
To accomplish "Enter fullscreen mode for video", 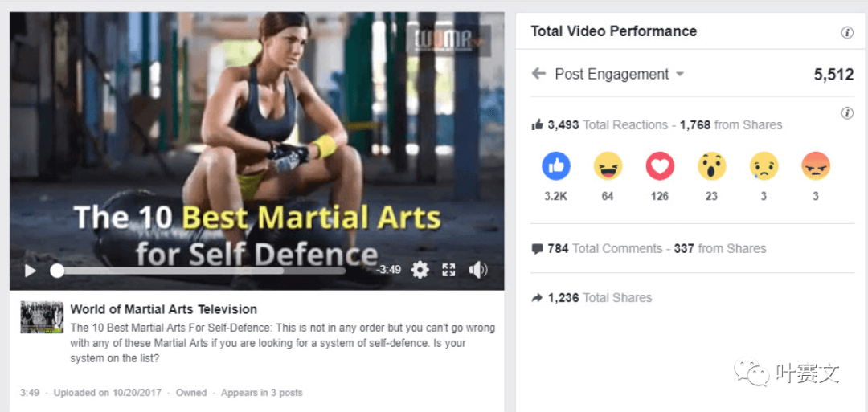I will [448, 270].
